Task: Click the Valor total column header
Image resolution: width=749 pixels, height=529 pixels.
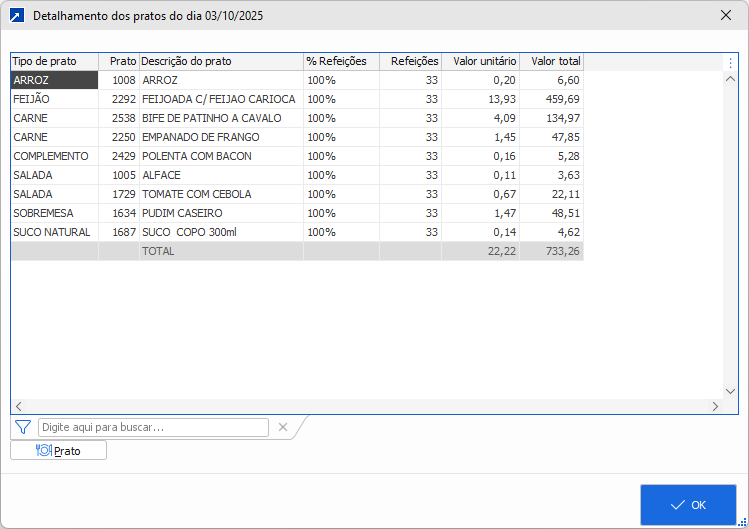Action: click(x=551, y=62)
